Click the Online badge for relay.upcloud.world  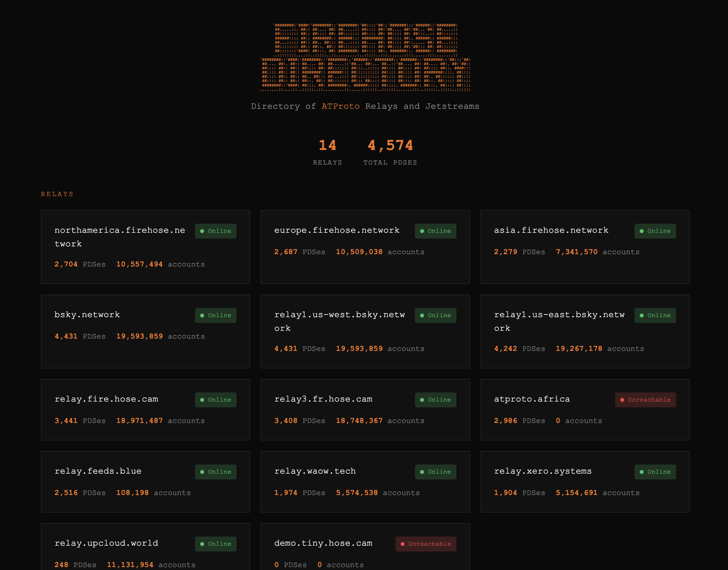(x=215, y=544)
